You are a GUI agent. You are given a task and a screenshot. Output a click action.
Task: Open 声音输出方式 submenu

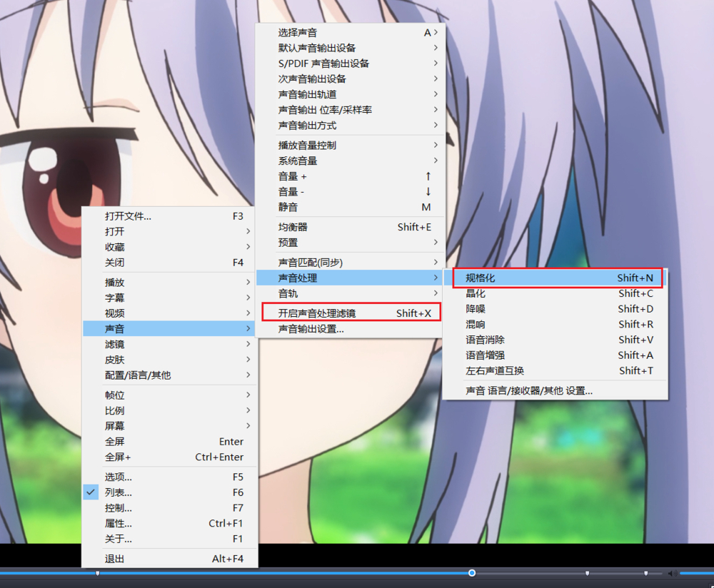350,126
